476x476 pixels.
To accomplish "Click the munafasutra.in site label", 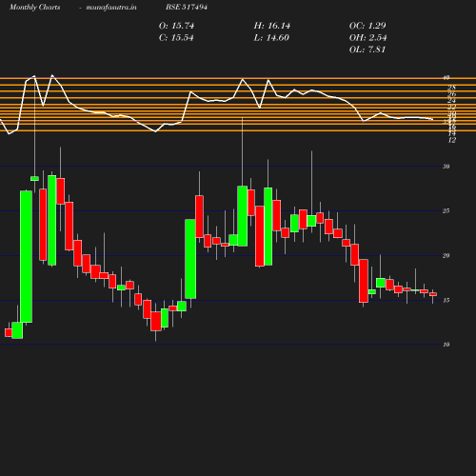I will click(x=111, y=8).
